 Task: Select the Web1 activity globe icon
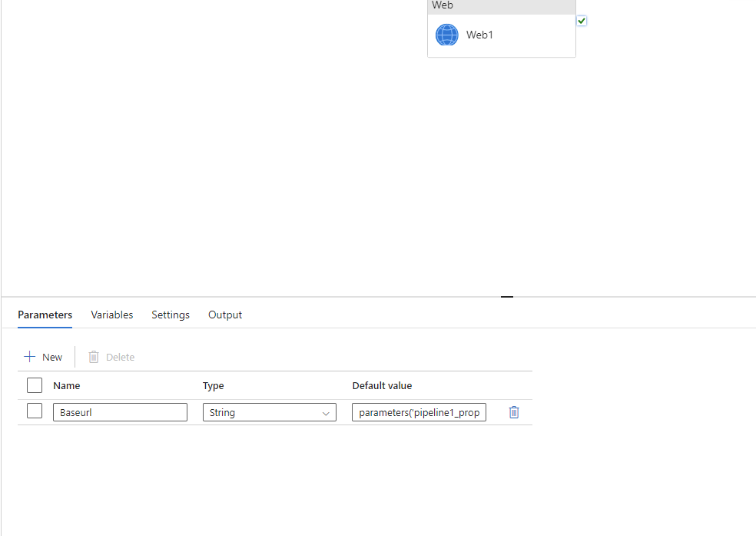(446, 35)
